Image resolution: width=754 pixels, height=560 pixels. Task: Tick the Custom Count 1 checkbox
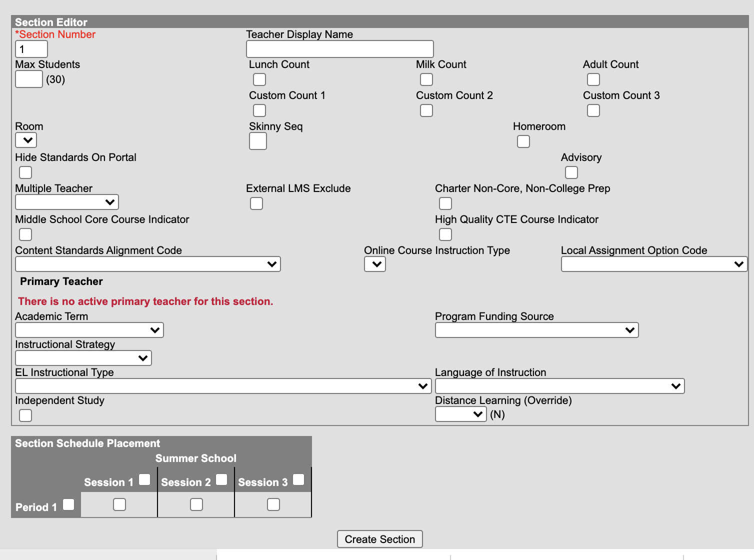259,110
